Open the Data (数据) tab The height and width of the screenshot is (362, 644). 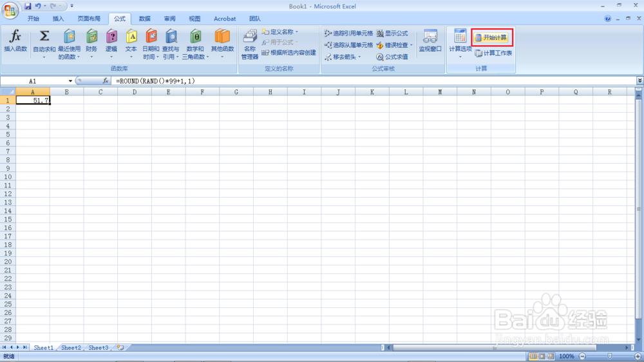(144, 19)
